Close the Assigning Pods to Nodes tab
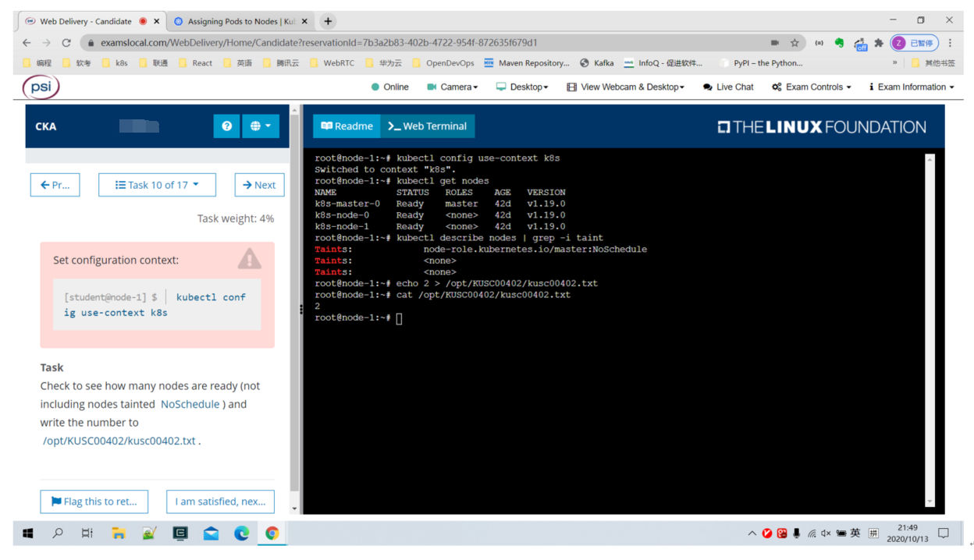The width and height of the screenshot is (974, 560). coord(304,21)
